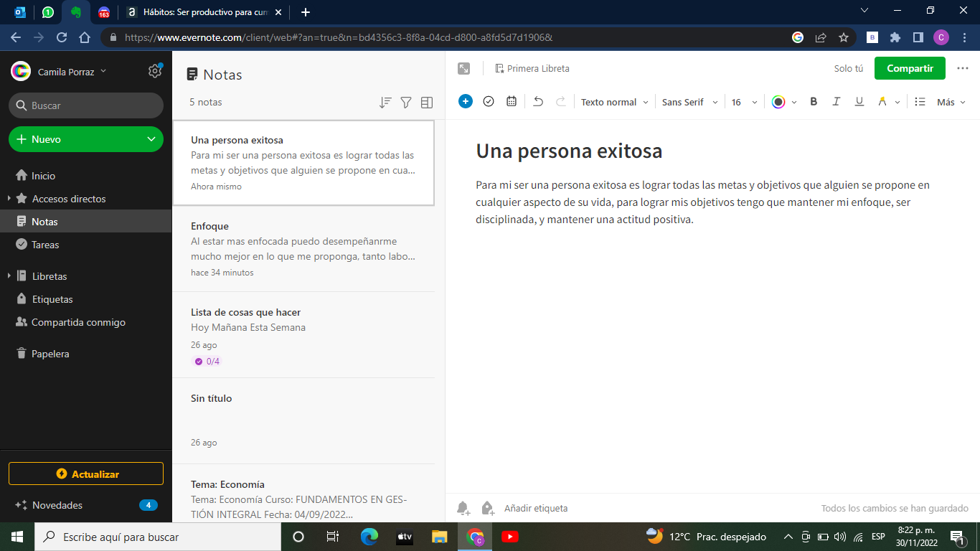
Task: Open the Más formatting dropdown
Action: [951, 102]
